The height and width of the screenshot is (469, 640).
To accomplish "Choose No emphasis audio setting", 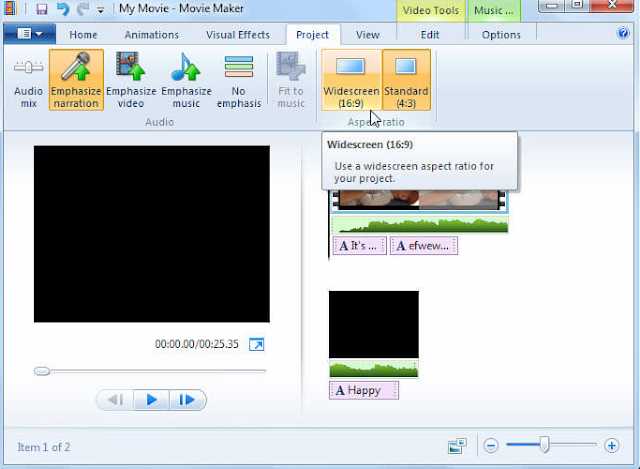I will point(239,80).
